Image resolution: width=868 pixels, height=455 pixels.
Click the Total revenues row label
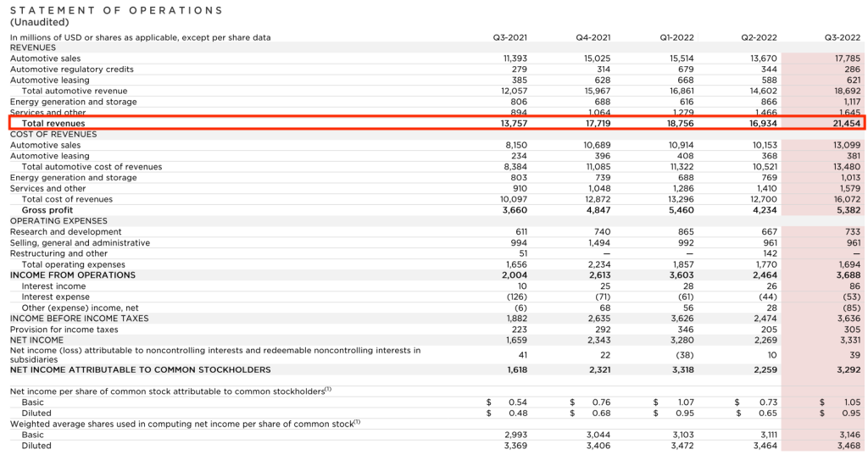point(52,124)
